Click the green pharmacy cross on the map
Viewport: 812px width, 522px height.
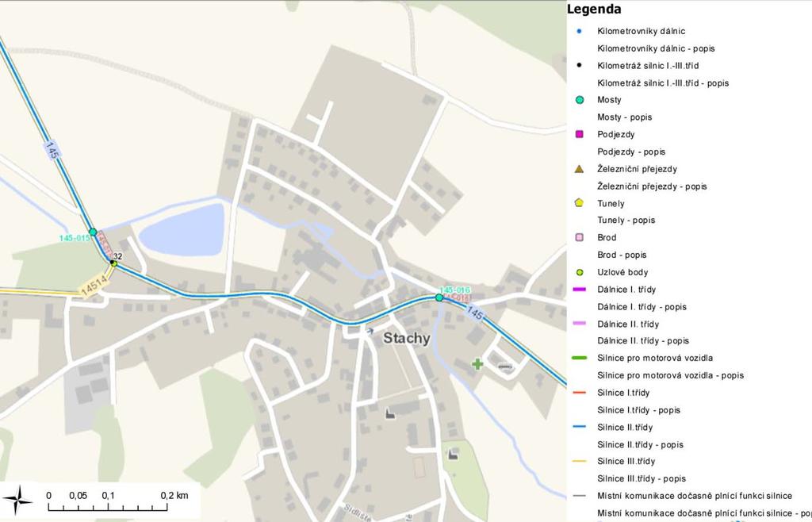pyautogui.click(x=477, y=364)
